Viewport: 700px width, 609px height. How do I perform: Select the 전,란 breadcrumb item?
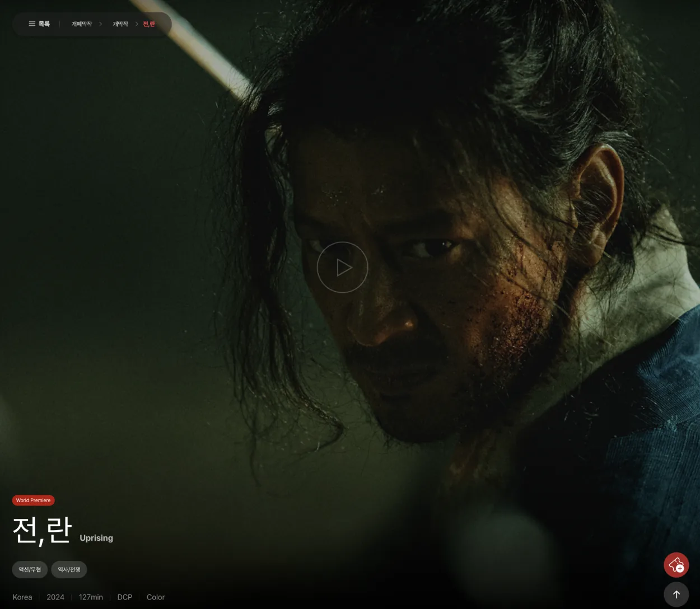(x=149, y=24)
